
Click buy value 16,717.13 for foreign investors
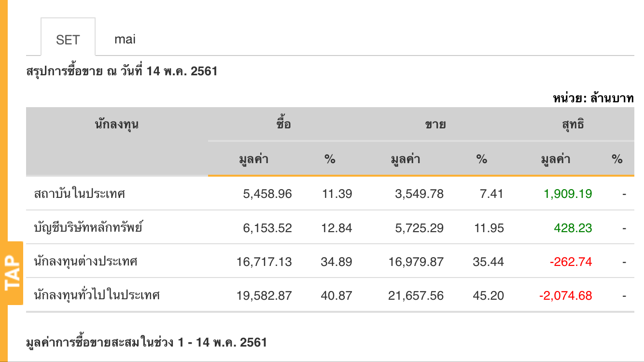pyautogui.click(x=264, y=262)
